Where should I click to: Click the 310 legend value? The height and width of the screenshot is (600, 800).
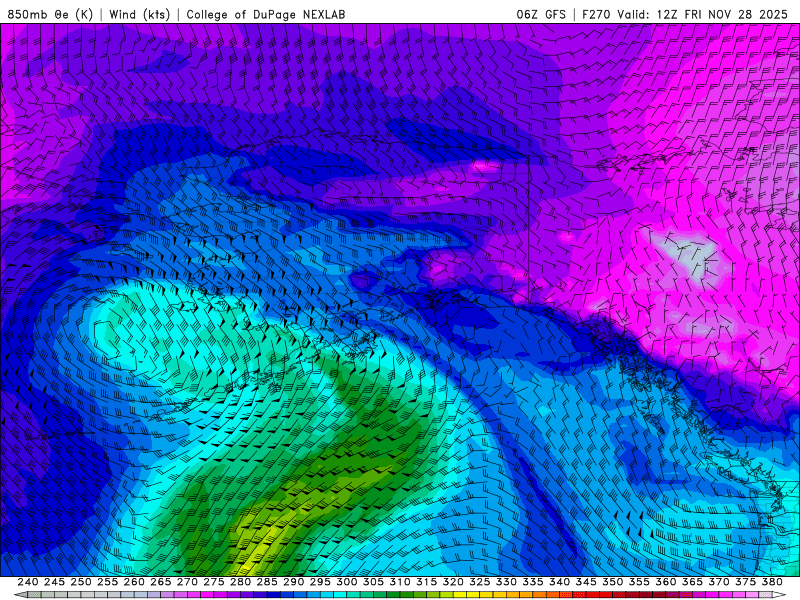click(399, 582)
